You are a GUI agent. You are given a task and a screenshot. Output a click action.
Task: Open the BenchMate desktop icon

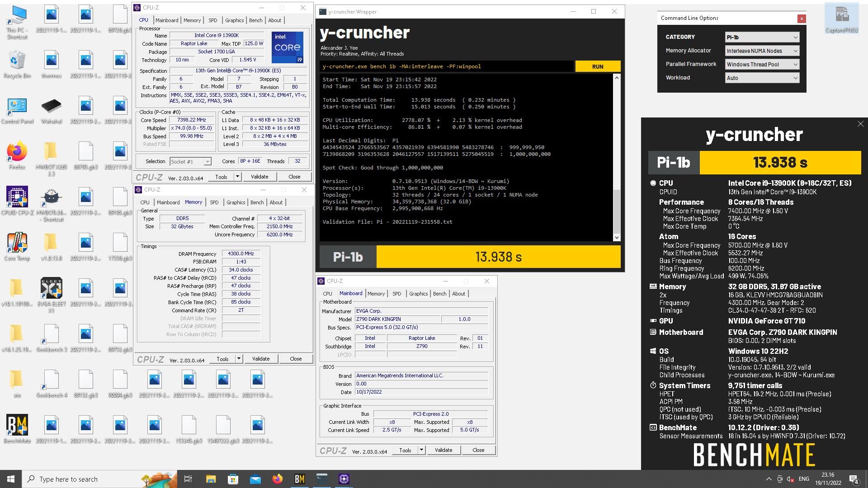[17, 429]
